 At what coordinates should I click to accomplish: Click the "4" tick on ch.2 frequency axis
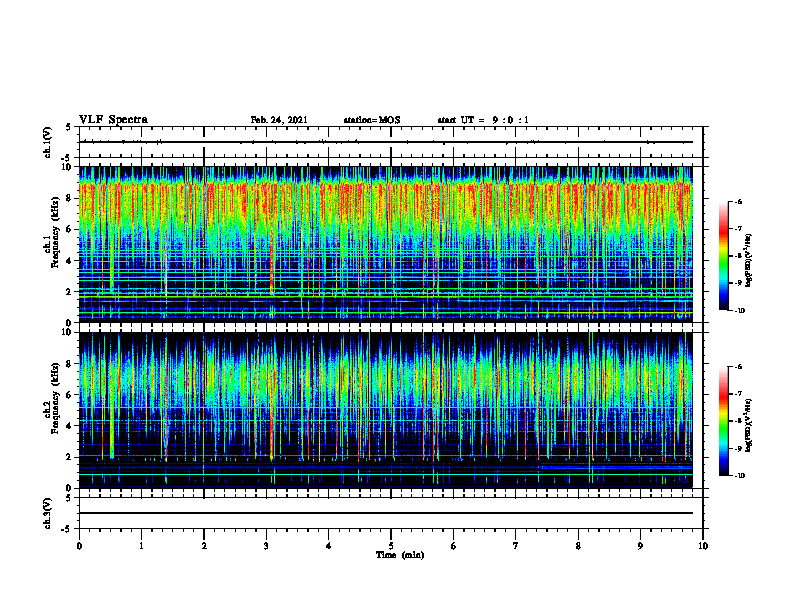(70, 426)
